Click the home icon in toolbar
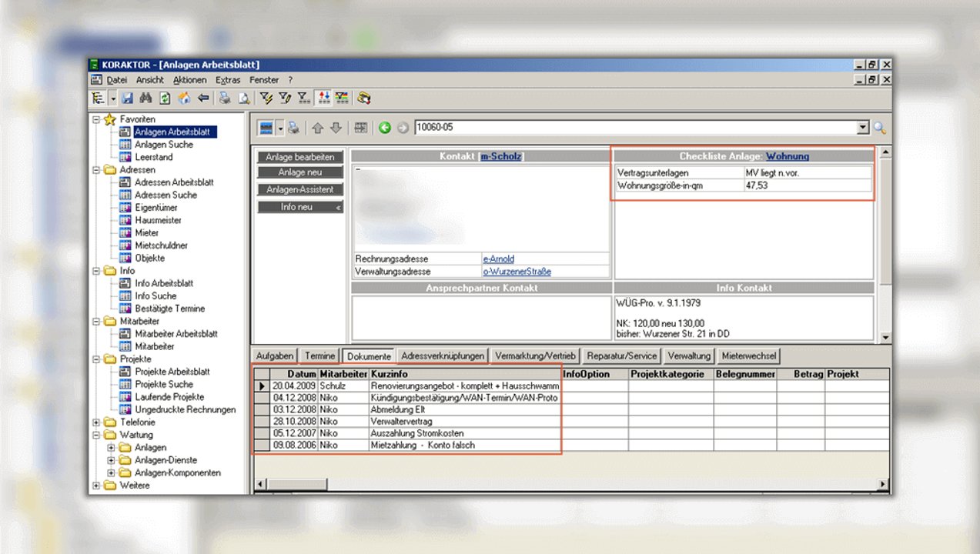980x554 pixels. tap(184, 98)
